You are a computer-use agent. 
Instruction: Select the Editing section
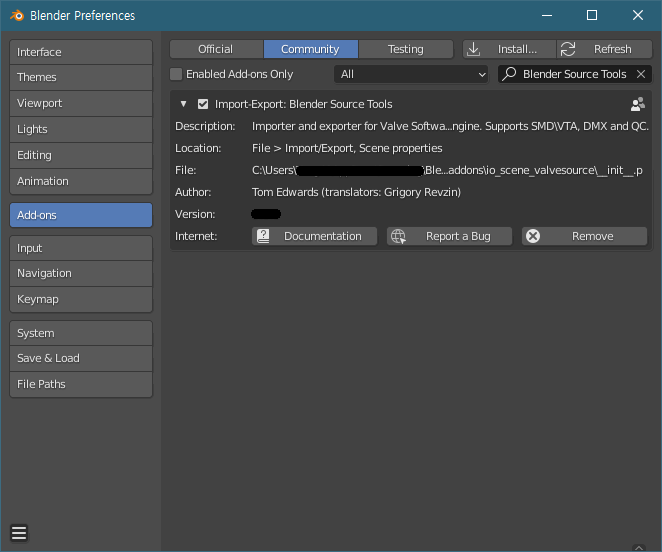[81, 155]
